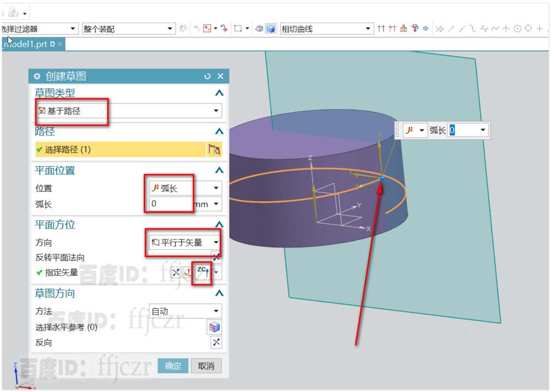The width and height of the screenshot is (551, 392).
Task: Open the 位置 弧长 dropdown
Action: [x=216, y=188]
